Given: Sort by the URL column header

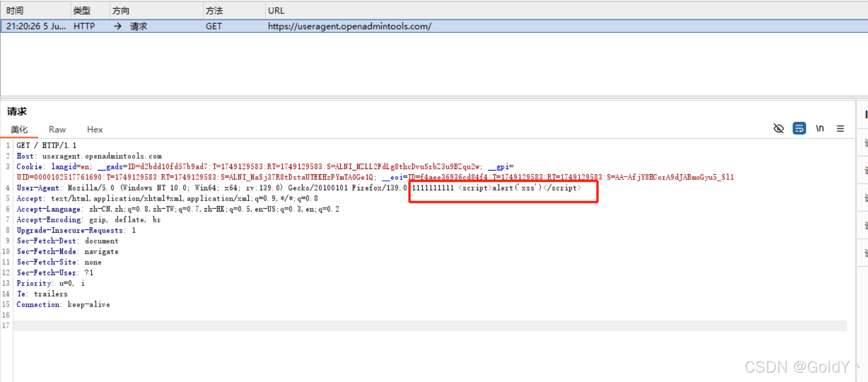Looking at the screenshot, I should (x=566, y=10).
